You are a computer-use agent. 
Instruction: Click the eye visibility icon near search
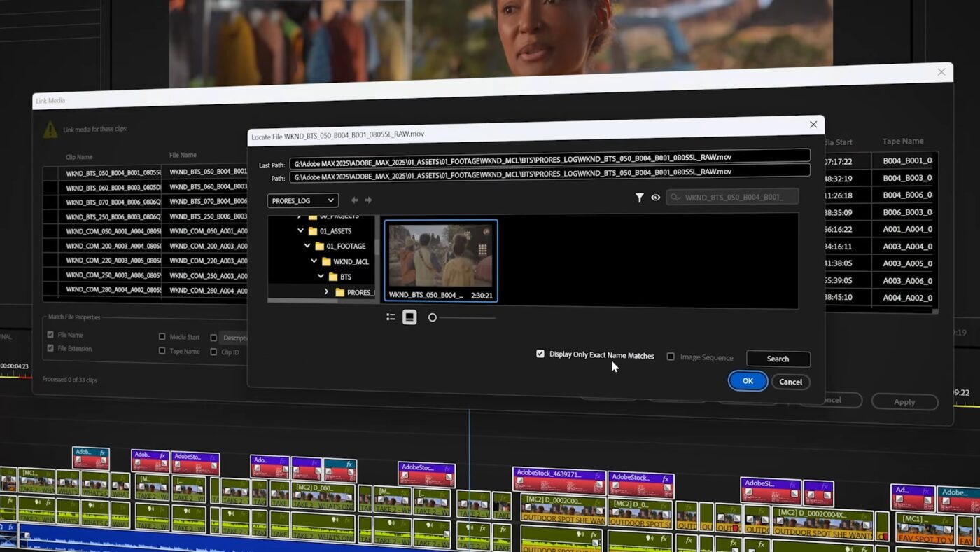tap(656, 198)
